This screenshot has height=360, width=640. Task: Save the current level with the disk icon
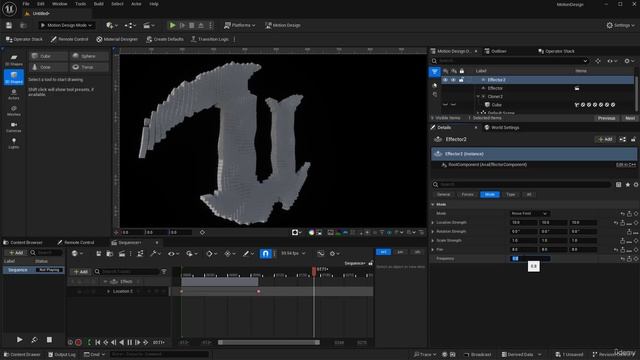click(x=9, y=25)
